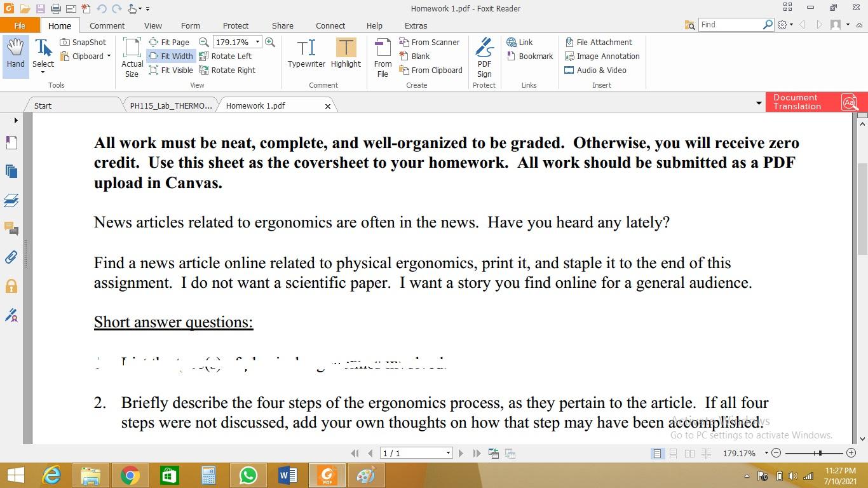Open the zoom percentage dropdown
This screenshot has width=868, height=488.
[x=257, y=42]
